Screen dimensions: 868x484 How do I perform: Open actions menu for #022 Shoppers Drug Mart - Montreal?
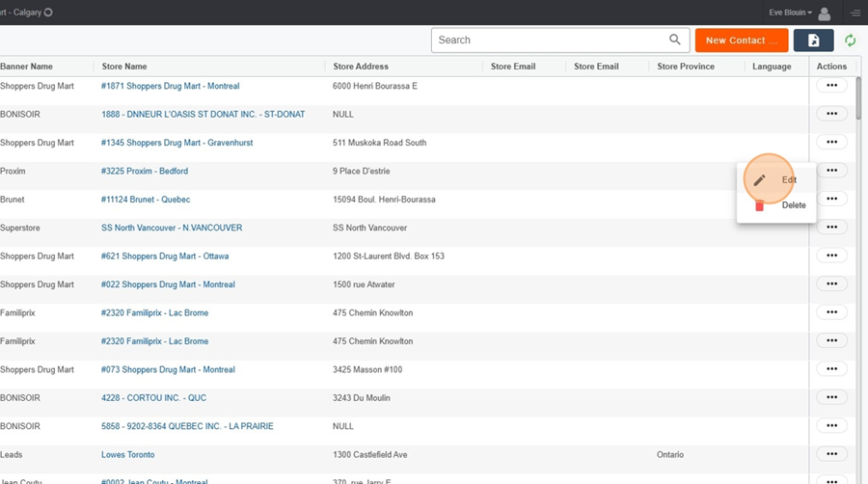pos(831,283)
